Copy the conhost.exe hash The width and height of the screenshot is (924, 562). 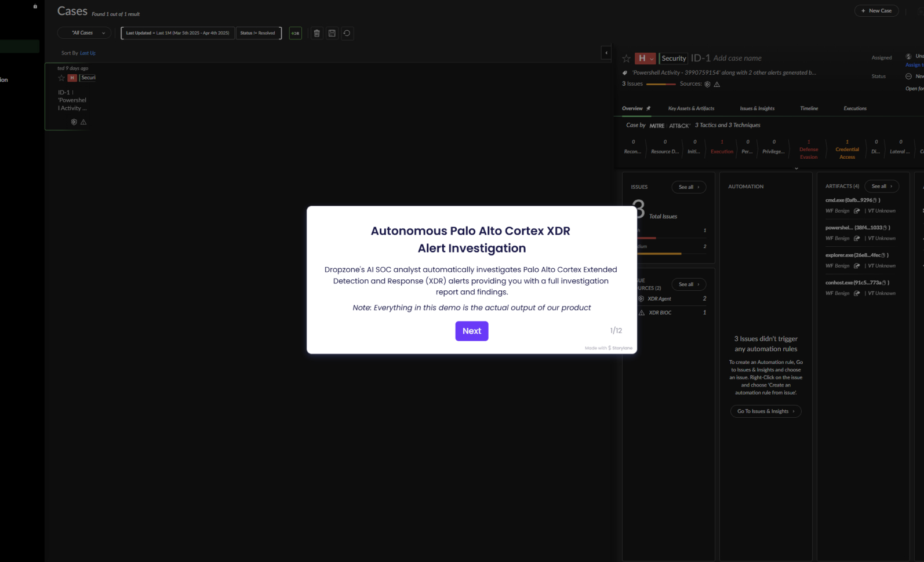884,283
